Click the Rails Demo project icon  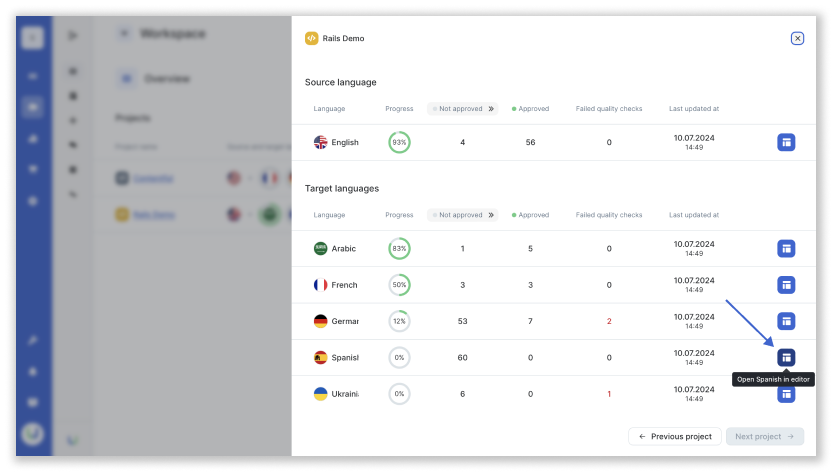pos(311,38)
